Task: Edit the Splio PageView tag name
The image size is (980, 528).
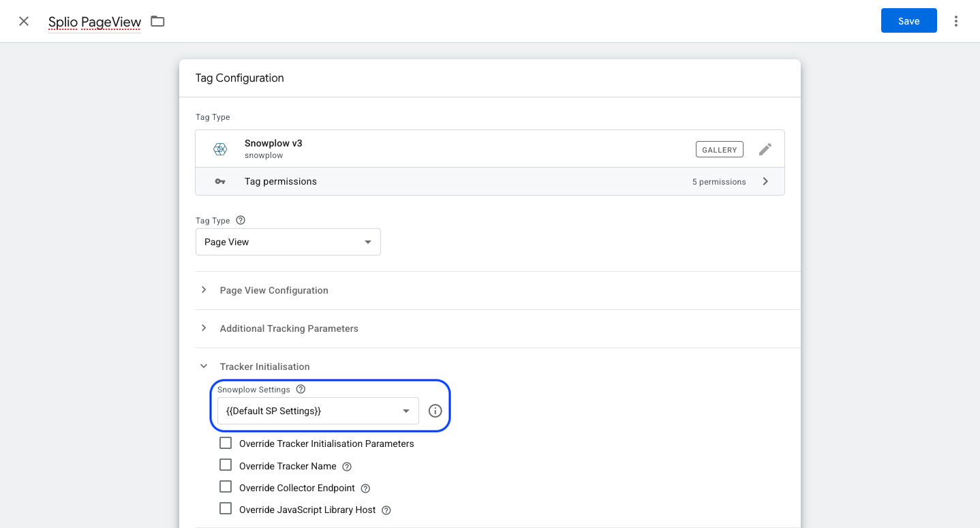Action: click(95, 22)
